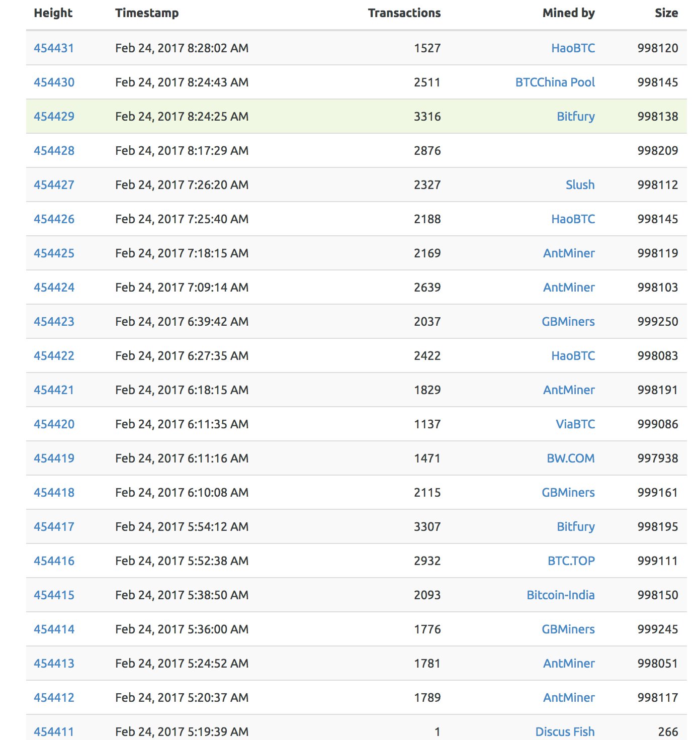Open AntMiner link in block 454424 row
The height and width of the screenshot is (740, 700).
point(569,288)
